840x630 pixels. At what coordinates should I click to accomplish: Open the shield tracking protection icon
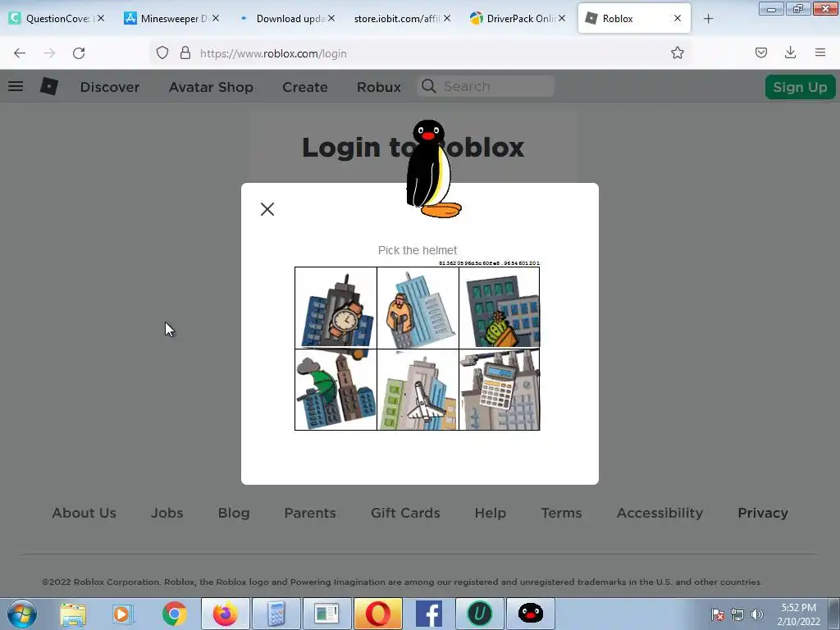click(162, 53)
